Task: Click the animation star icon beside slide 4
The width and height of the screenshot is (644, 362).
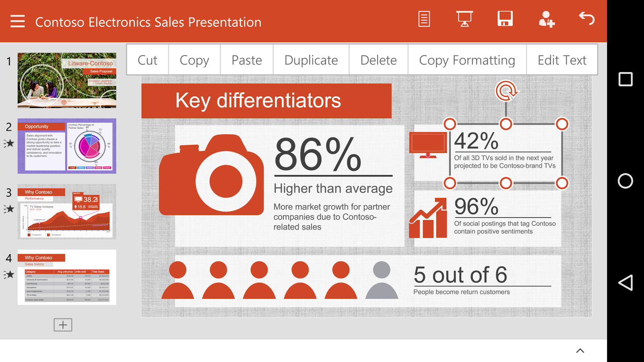Action: coord(9,275)
